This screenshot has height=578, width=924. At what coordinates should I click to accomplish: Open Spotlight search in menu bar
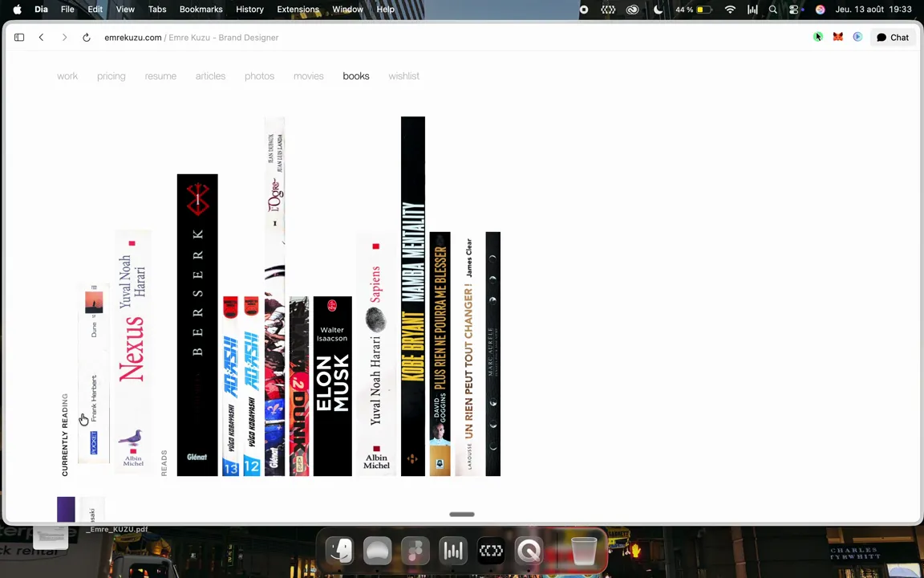(772, 10)
